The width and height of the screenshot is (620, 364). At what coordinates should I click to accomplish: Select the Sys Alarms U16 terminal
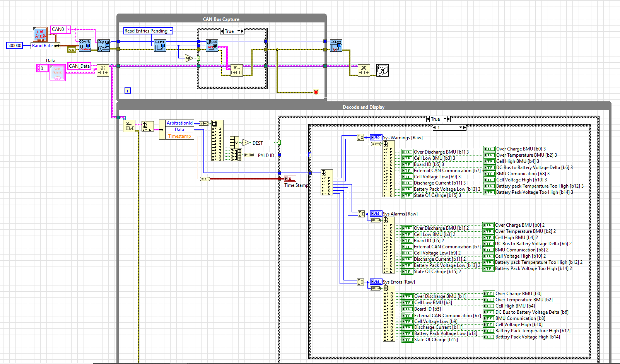pyautogui.click(x=376, y=214)
